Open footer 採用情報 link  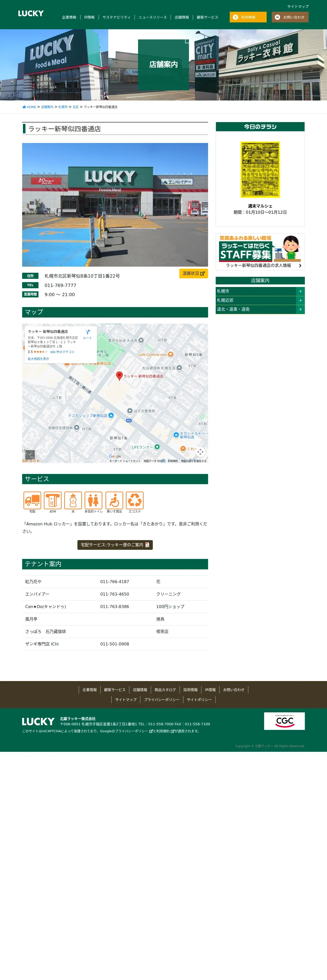pos(190,690)
